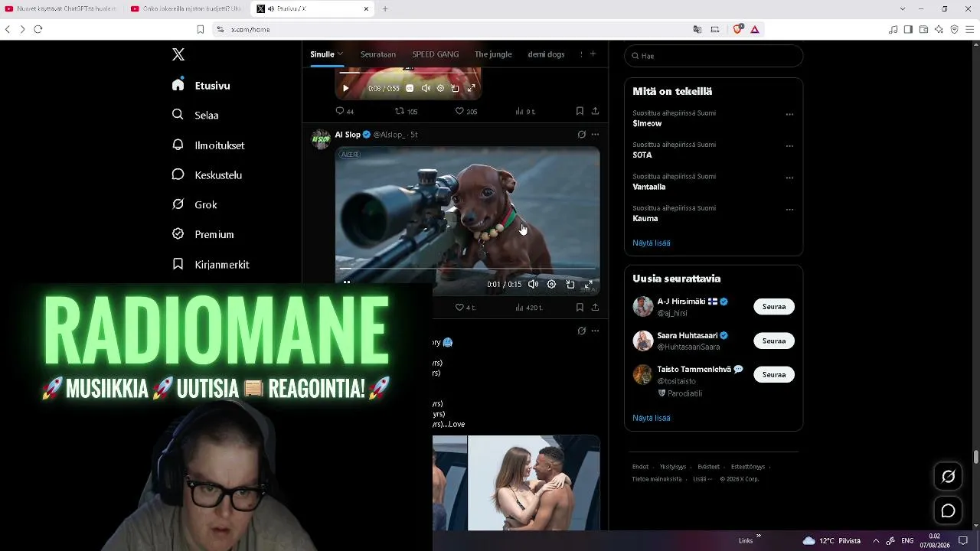The image size is (980, 551).
Task: Mute the top video
Action: [x=425, y=88]
